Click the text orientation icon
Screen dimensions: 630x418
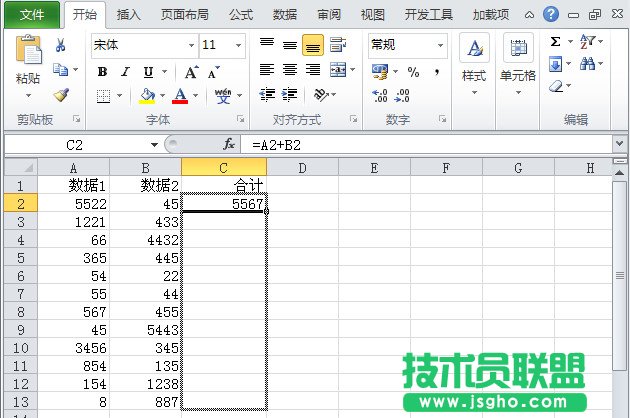(x=321, y=95)
